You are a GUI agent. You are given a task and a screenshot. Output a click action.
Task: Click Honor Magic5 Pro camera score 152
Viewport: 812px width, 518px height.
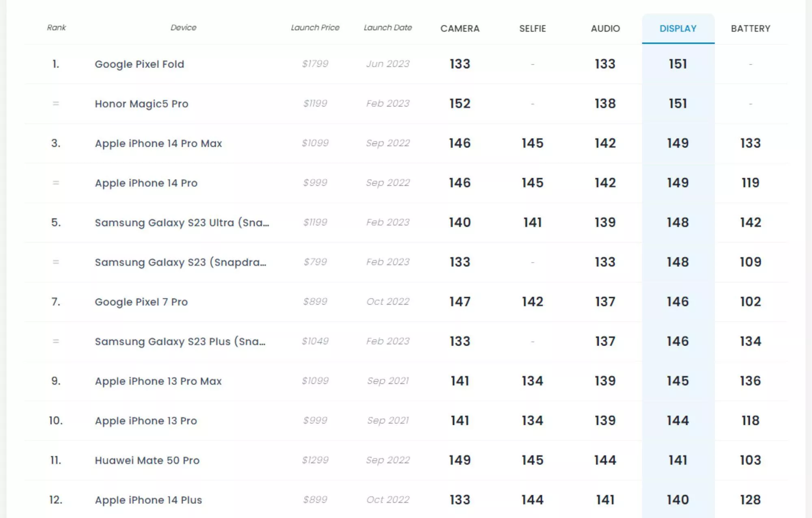(x=460, y=104)
